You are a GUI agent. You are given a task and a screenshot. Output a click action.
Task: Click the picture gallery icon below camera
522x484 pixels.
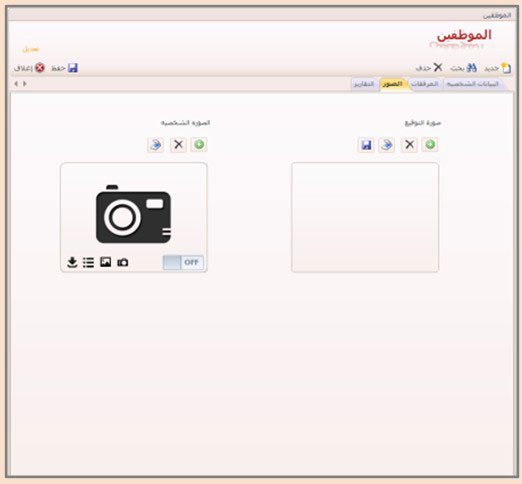[105, 262]
